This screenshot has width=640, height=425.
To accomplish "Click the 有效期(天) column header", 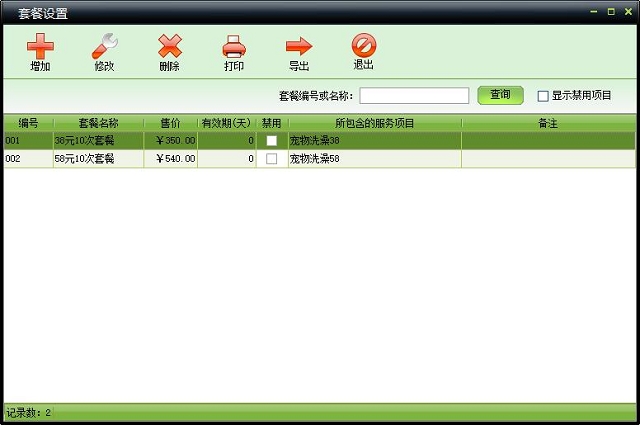I will pos(226,123).
